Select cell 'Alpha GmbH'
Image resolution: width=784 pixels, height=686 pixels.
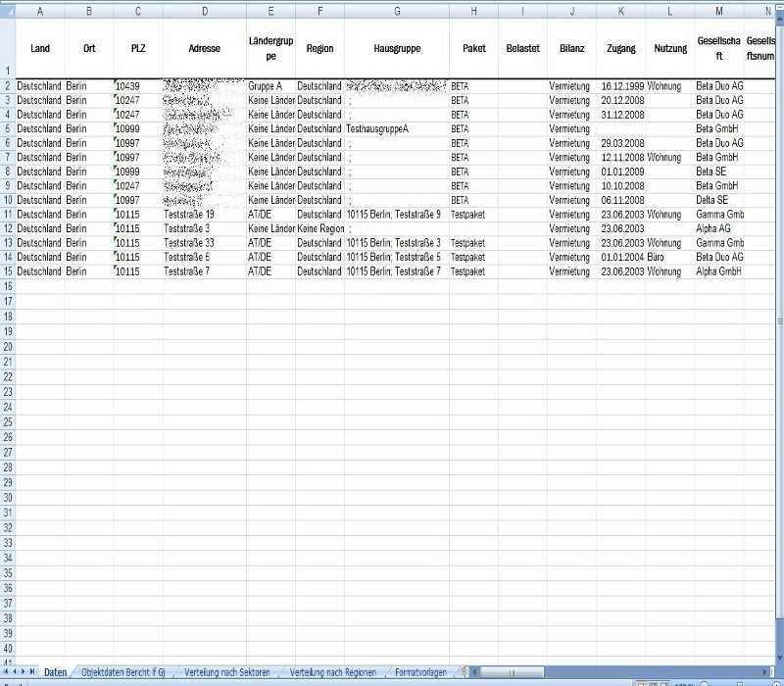tap(719, 271)
